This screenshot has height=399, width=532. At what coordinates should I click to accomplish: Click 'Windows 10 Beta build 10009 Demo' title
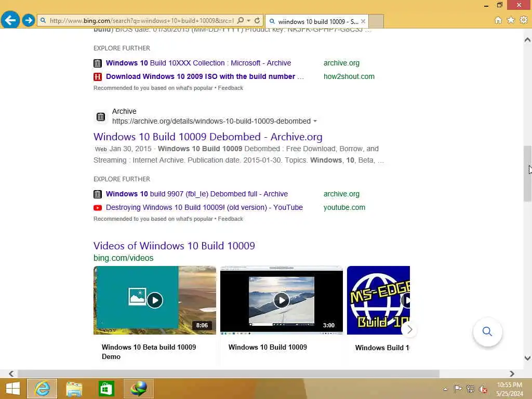click(149, 352)
